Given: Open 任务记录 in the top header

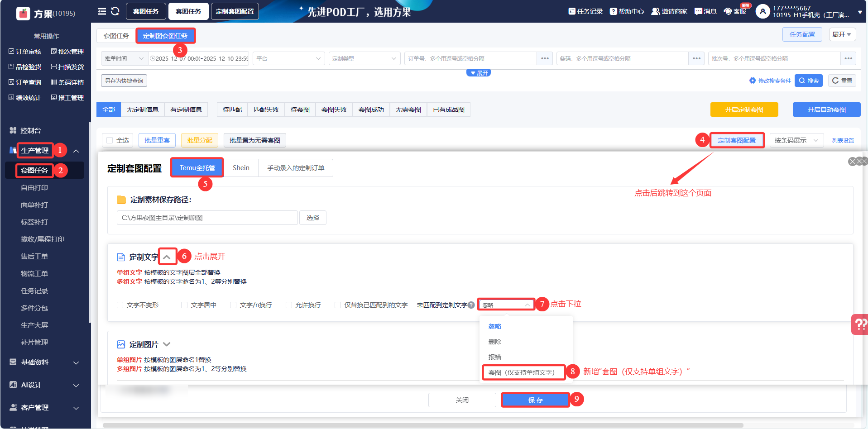Looking at the screenshot, I should [x=585, y=11].
